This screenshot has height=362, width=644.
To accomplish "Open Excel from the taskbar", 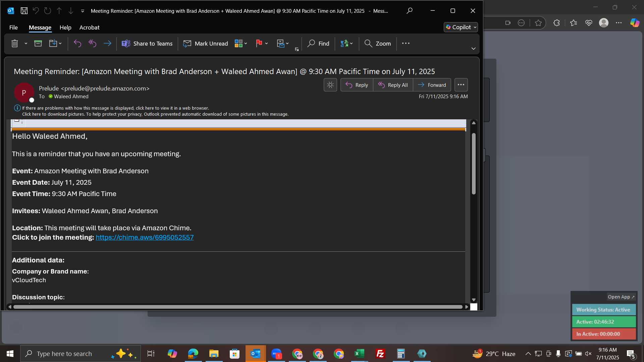I will 360,354.
